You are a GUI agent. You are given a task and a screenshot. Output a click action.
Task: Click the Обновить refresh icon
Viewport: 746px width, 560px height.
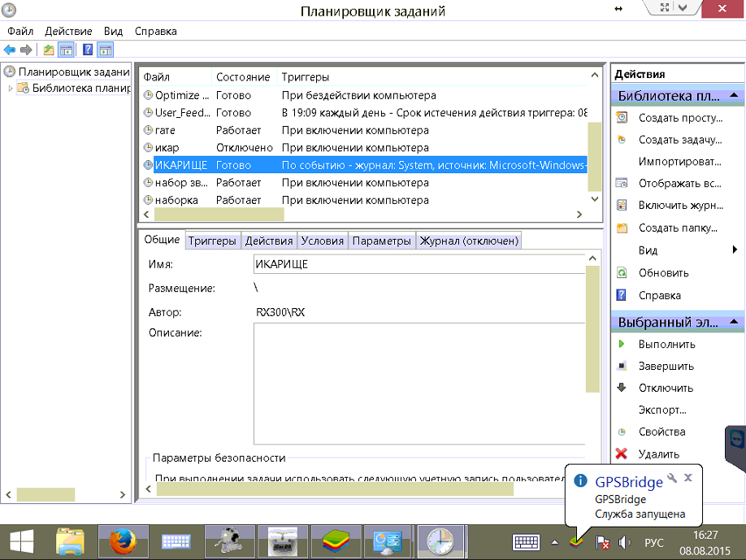tap(622, 273)
